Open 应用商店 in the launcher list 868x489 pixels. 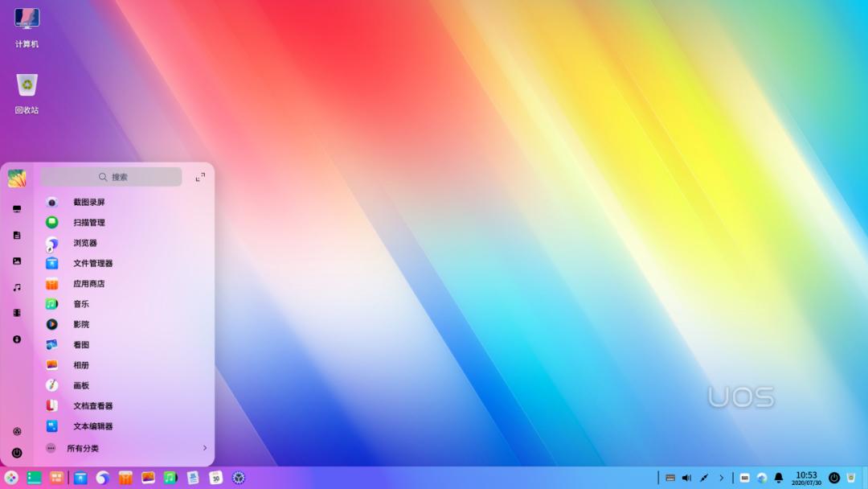[x=88, y=284]
